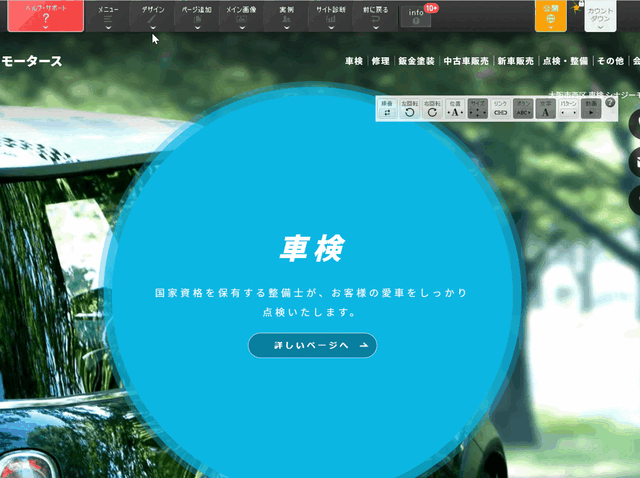The image size is (640, 478).
Task: Open the サイト診断 site diagnosis dropdown
Action: 331,16
